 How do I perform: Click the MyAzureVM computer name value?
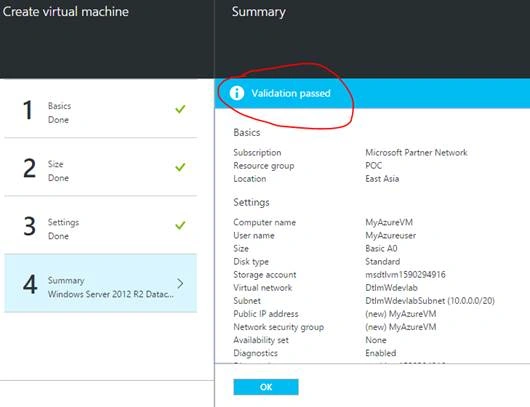pos(389,222)
